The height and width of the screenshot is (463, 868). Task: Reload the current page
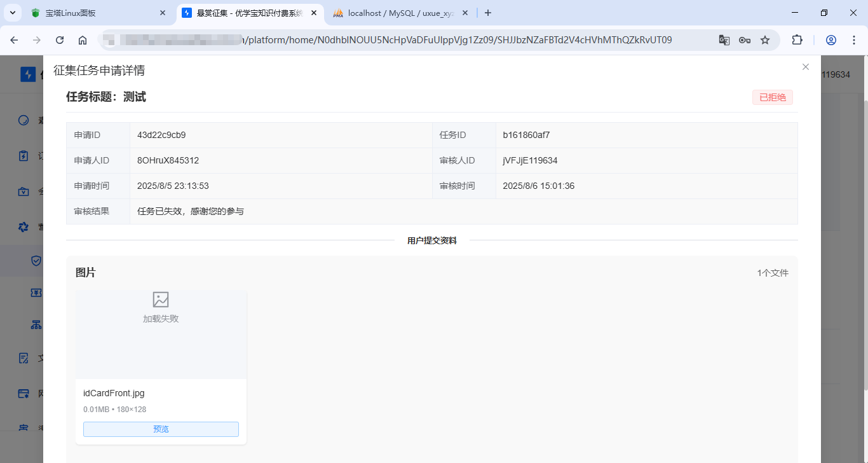pos(60,40)
